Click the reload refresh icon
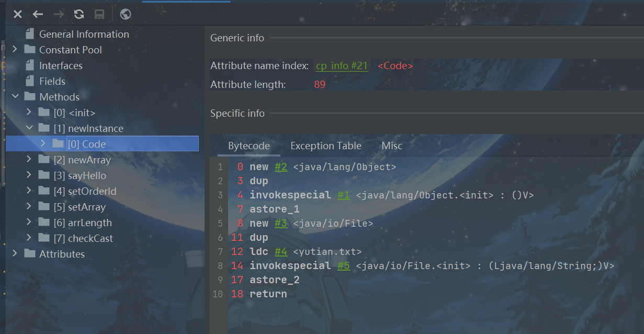 [79, 14]
